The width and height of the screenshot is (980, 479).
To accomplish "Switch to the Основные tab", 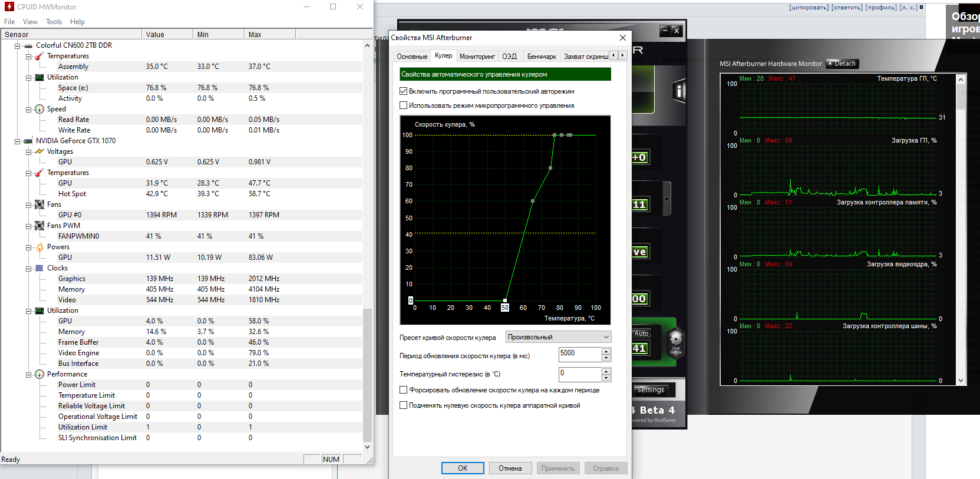I will [412, 57].
